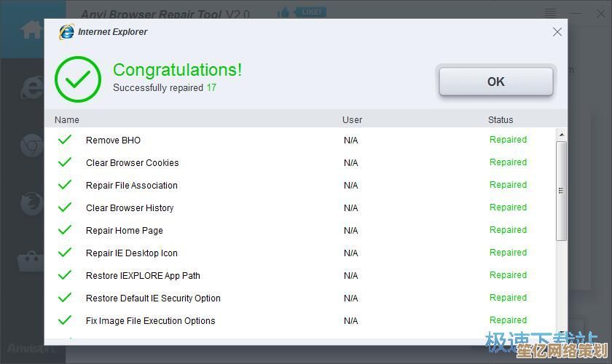Click the Internet Explorer logo in dialog title
Viewport: 612px width, 364px height.
coord(66,32)
